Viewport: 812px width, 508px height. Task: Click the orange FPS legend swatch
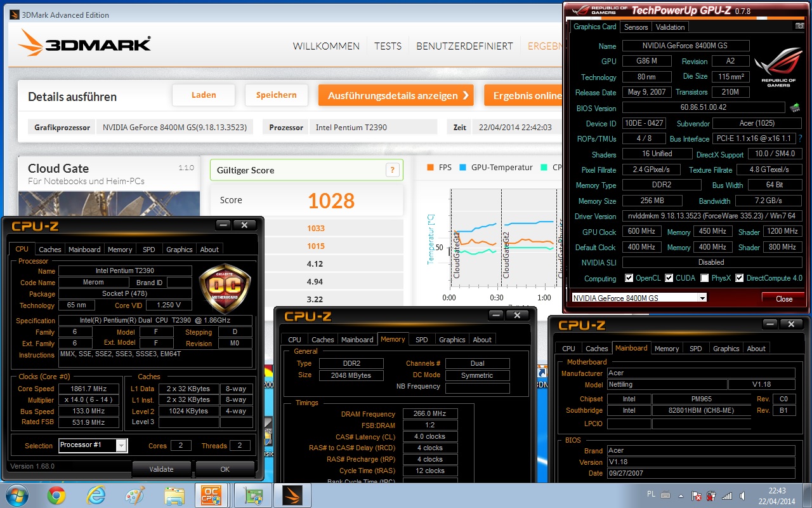(x=431, y=168)
